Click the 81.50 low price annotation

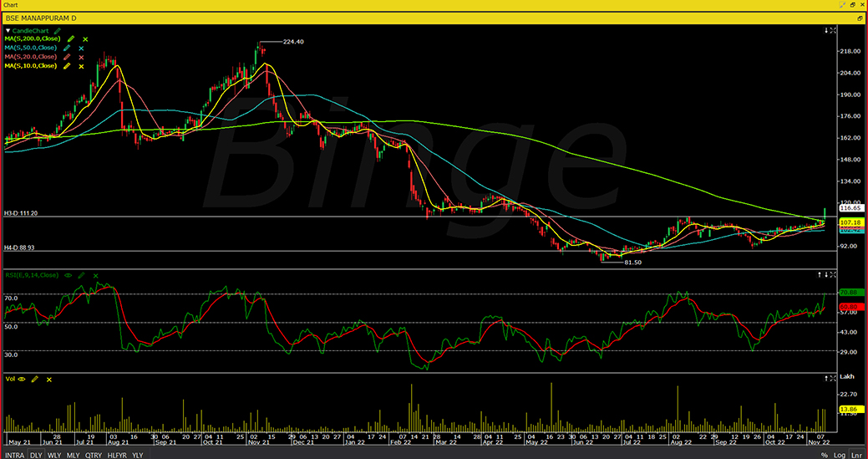point(632,263)
